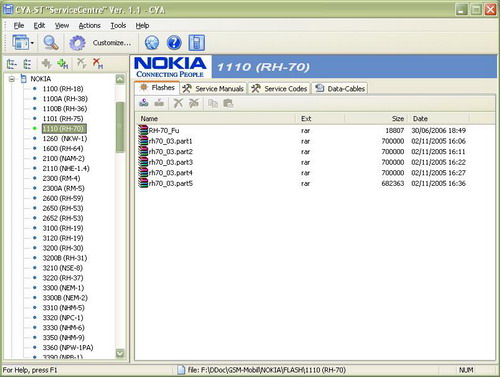Click the gray add item icon
Screen dimensions: 500x377
[x=46, y=63]
